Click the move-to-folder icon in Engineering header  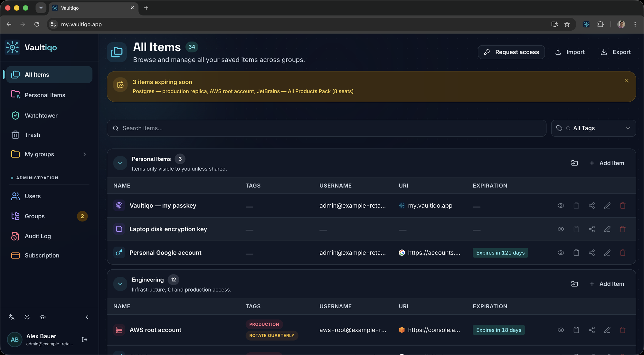(x=574, y=284)
